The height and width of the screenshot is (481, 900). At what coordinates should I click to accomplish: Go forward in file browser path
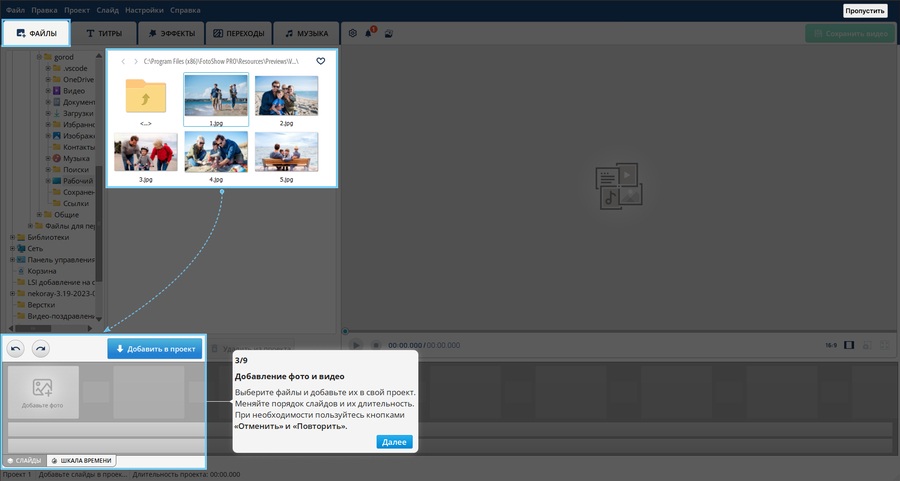pos(136,61)
